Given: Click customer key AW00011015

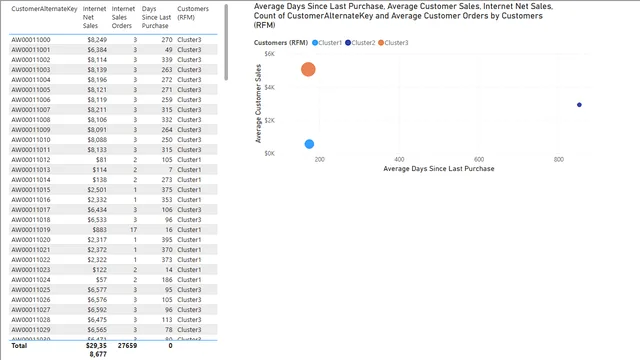Looking at the screenshot, I should click(x=31, y=190).
